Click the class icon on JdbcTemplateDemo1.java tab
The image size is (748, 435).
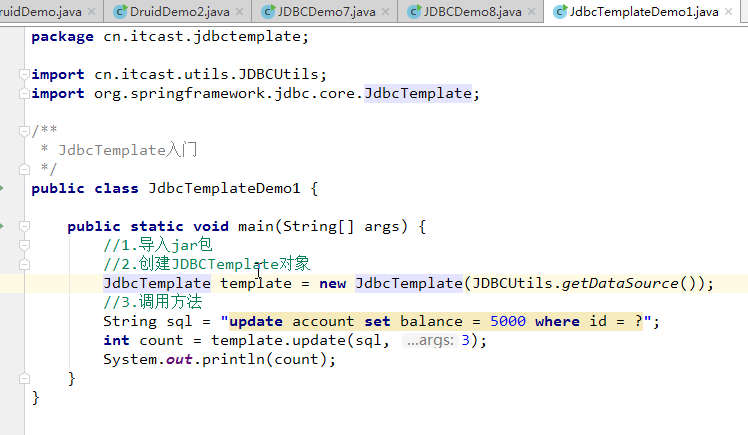(x=561, y=11)
